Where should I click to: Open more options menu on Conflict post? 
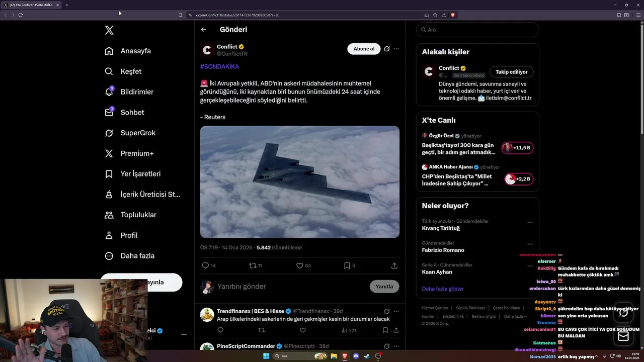pyautogui.click(x=396, y=49)
